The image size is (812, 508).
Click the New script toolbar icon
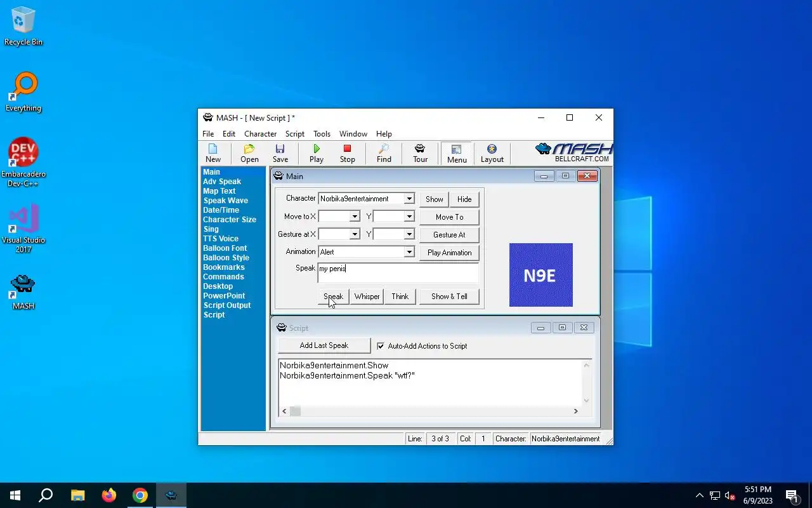[x=213, y=153]
